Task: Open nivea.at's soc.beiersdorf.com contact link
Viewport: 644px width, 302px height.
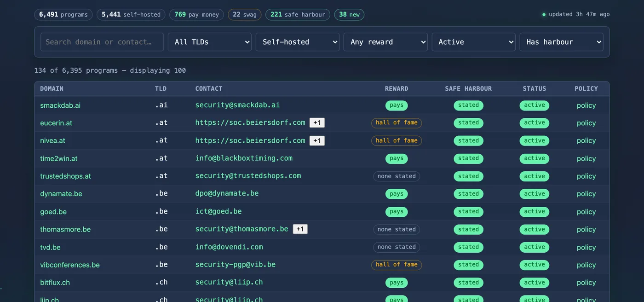Action: [250, 140]
